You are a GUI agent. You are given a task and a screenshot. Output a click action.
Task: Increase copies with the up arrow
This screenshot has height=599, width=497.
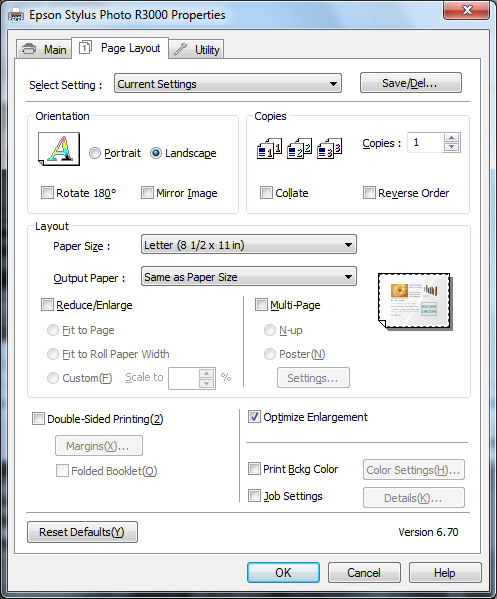(452, 138)
